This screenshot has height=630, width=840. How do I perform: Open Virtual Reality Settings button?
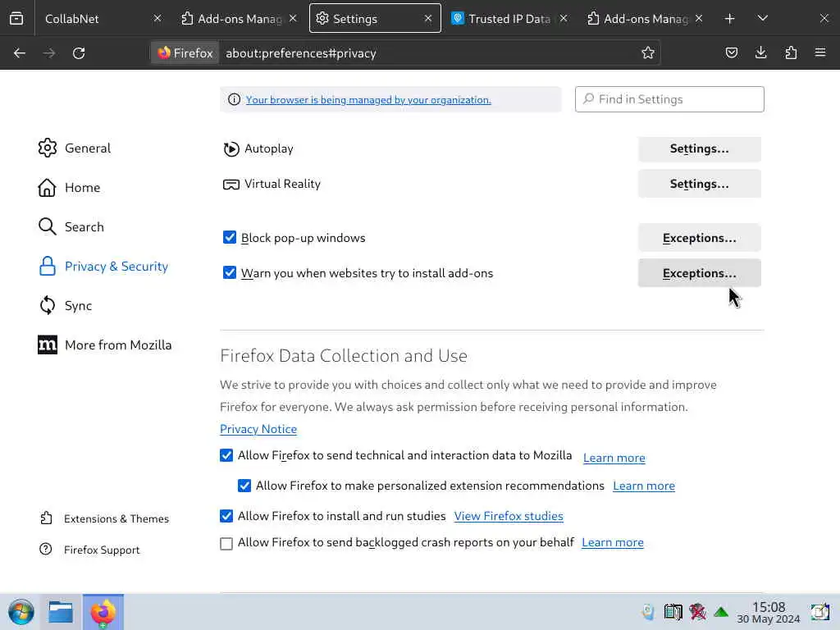(699, 184)
